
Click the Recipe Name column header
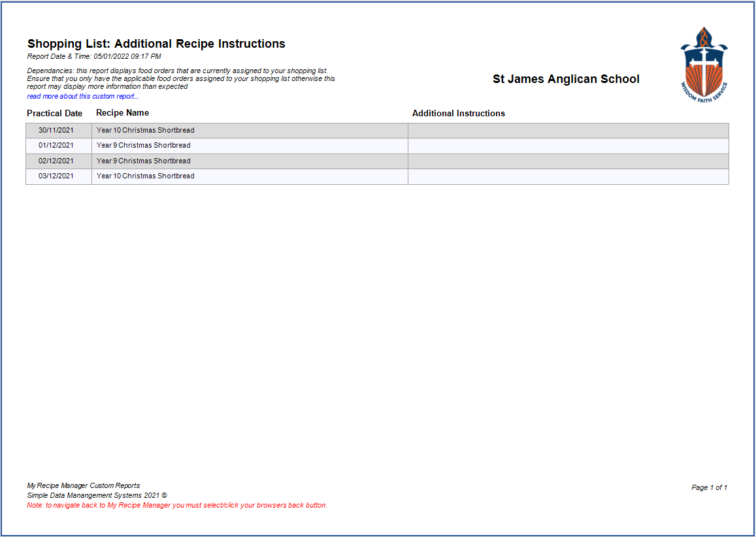coord(122,113)
